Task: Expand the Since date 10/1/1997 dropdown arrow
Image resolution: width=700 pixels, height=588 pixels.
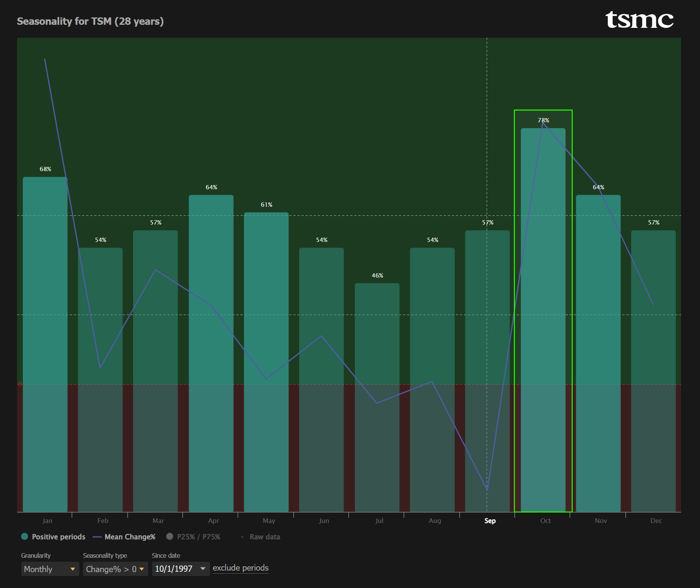Action: click(x=203, y=569)
